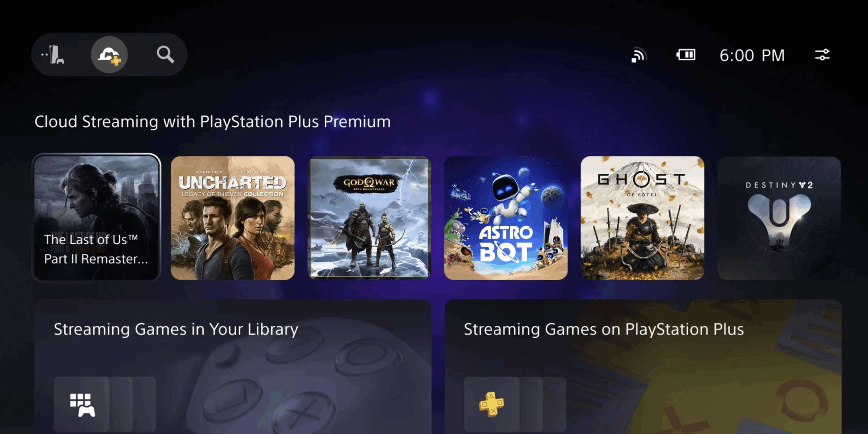Launch The Last of Us Part II Remastered
The image size is (868, 434).
pos(96,218)
